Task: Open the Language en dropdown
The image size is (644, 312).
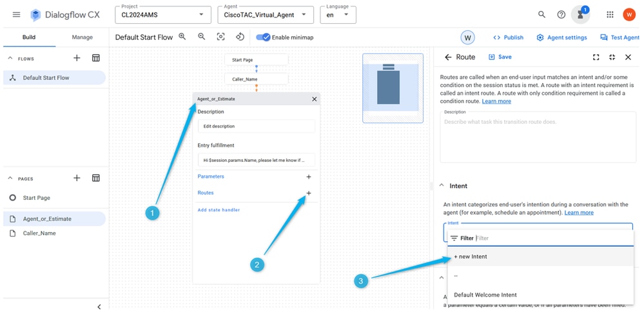Action: tap(338, 15)
